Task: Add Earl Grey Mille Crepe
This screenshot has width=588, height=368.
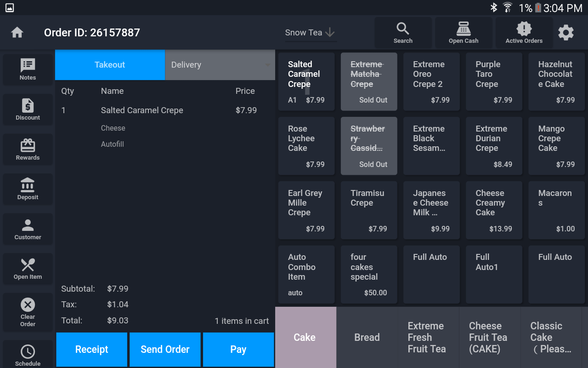Action: (306, 210)
